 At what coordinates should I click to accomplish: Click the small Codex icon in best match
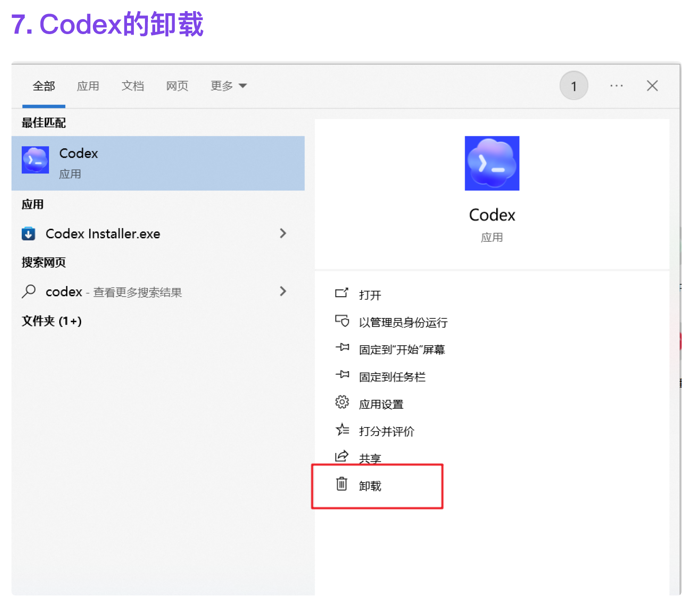(35, 160)
